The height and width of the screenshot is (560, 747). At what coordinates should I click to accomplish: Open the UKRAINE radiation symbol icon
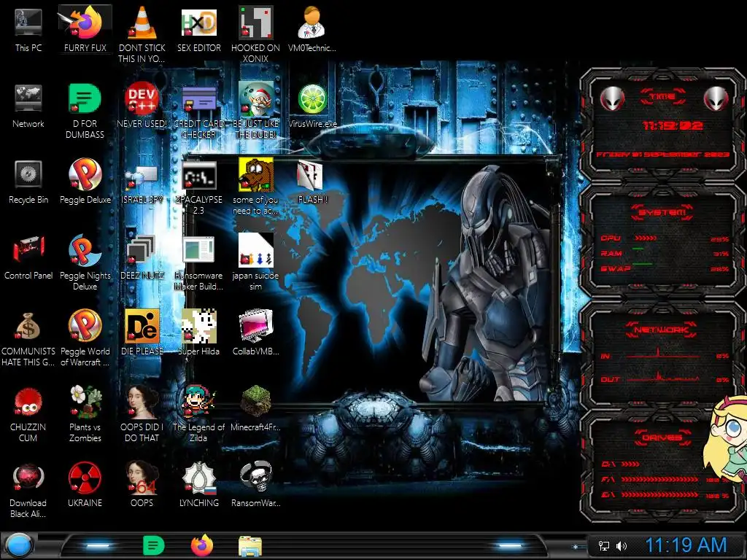pyautogui.click(x=85, y=477)
